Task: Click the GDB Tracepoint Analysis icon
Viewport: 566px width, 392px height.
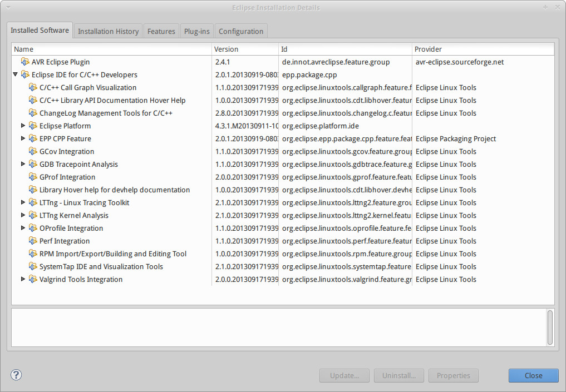Action: [x=33, y=165]
